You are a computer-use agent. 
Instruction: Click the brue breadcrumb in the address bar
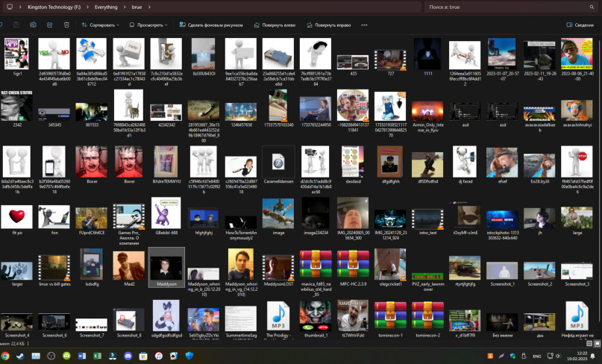(137, 7)
